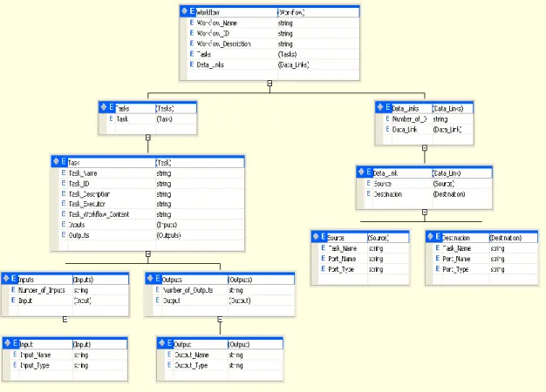546x392 pixels.
Task: Click the E icon beside Number_of_Inputs
Action: click(13, 290)
